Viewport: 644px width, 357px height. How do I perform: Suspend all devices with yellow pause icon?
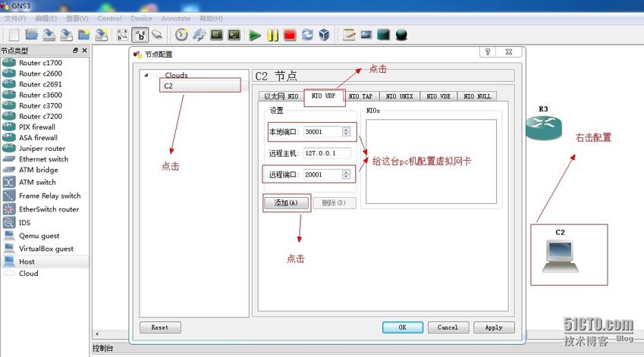(273, 36)
